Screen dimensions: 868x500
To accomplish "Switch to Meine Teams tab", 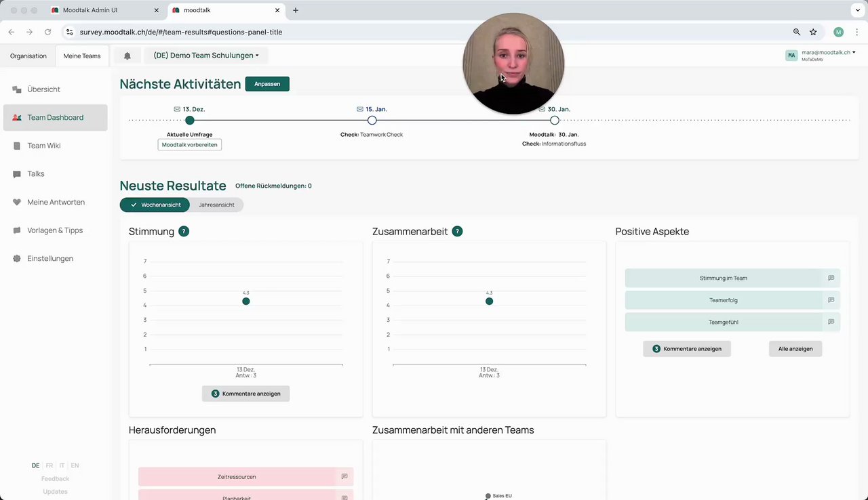I will tap(82, 56).
